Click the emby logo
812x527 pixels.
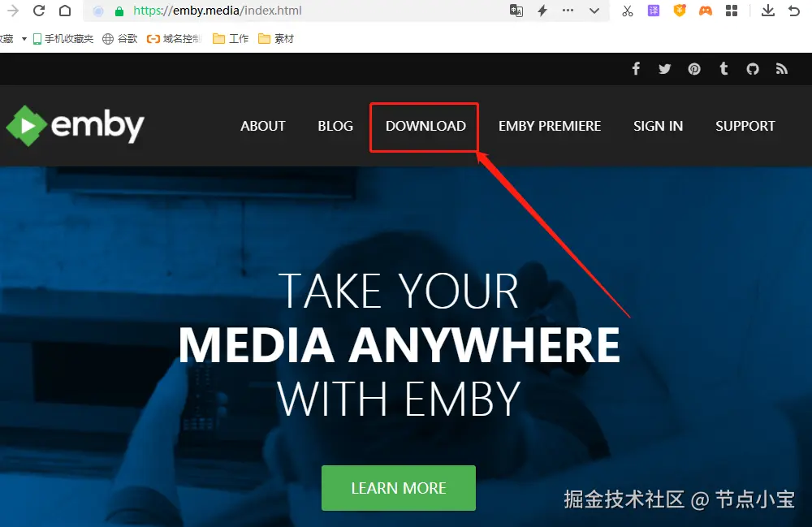click(x=75, y=125)
